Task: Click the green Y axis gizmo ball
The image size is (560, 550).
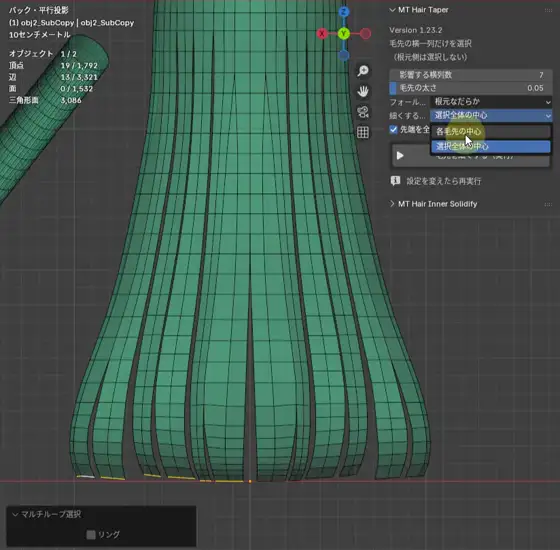Action: point(344,34)
